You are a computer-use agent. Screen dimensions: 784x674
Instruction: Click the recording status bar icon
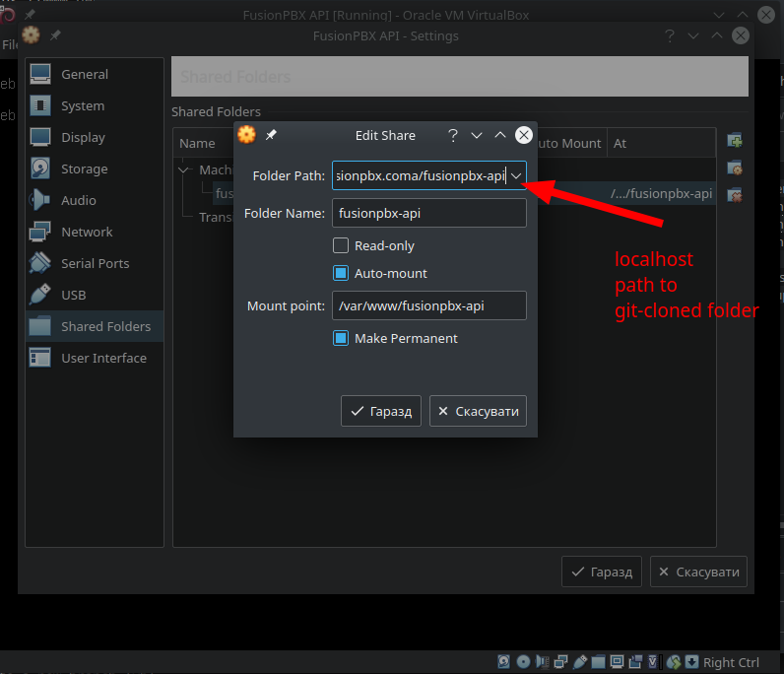(x=635, y=662)
